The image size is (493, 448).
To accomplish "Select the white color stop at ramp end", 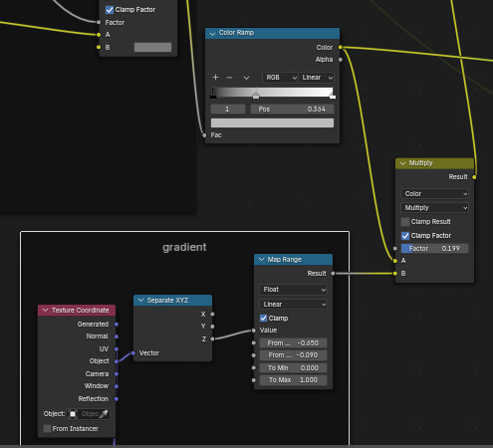I will 333,97.
